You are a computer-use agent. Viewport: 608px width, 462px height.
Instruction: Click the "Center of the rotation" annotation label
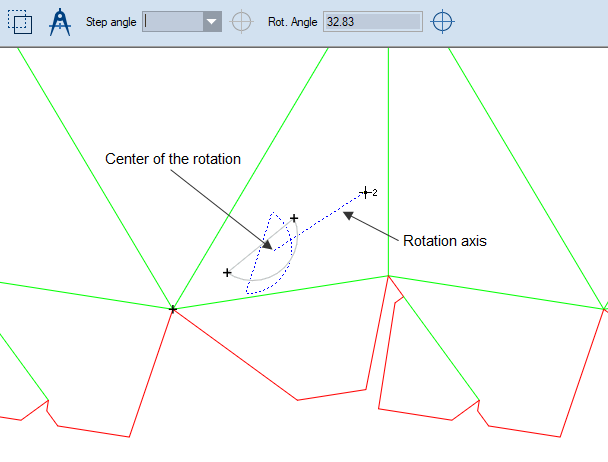(x=173, y=158)
